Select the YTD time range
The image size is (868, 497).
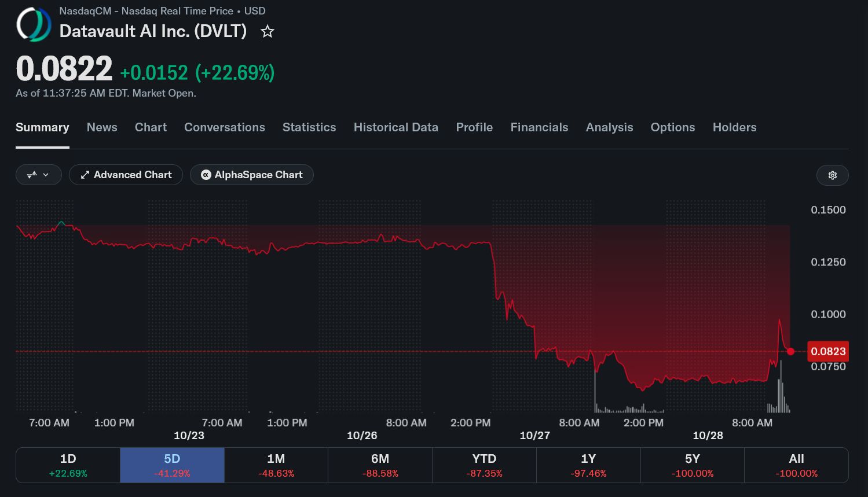click(484, 465)
